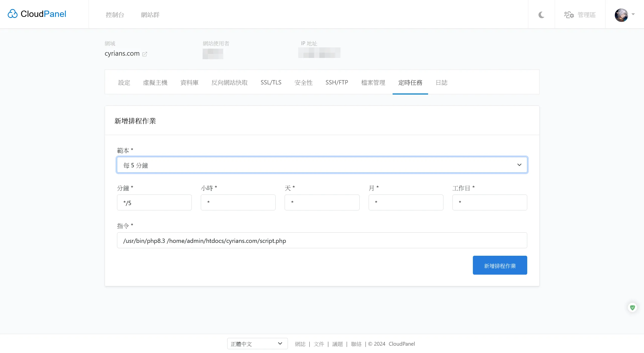The width and height of the screenshot is (644, 353).
Task: Open cyrians.com external link icon
Action: [x=145, y=54]
